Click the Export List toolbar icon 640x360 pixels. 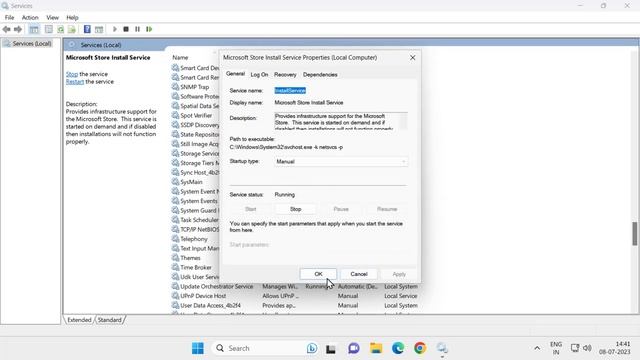[x=72, y=29]
